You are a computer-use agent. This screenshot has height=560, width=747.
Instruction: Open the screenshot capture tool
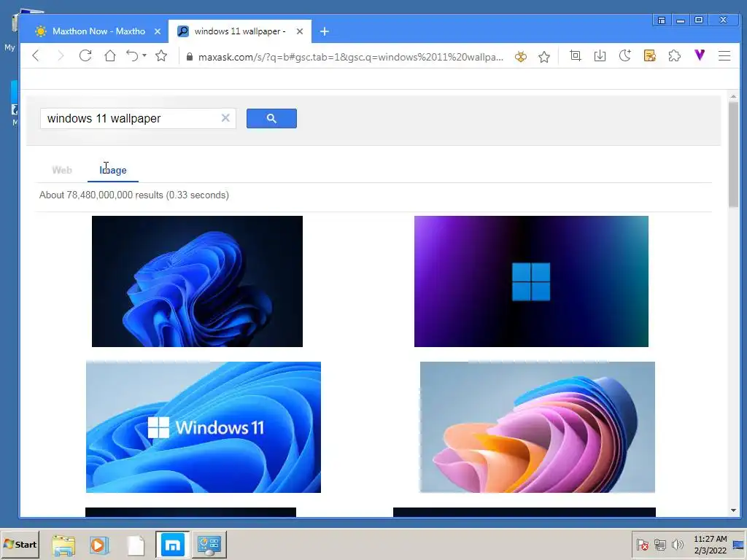(x=576, y=55)
